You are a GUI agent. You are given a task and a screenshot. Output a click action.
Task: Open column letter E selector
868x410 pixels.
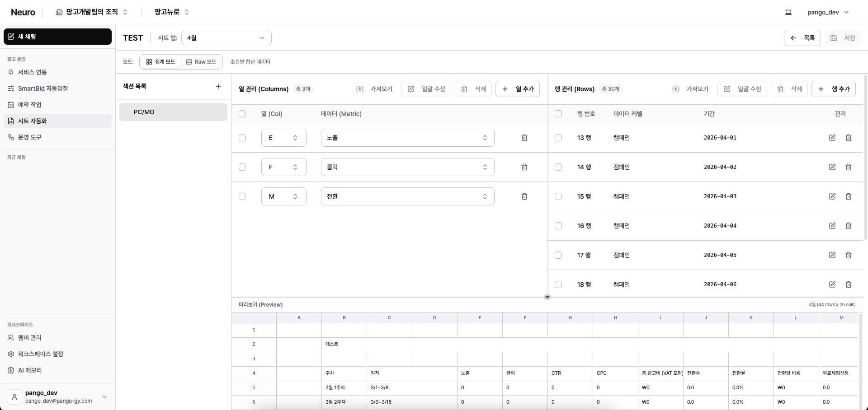(284, 138)
